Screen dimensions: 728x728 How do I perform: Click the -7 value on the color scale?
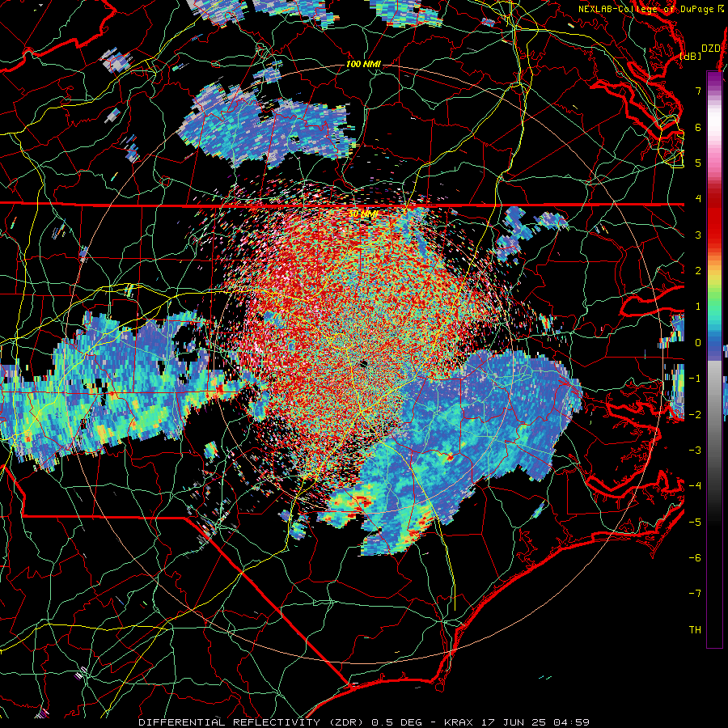[695, 594]
